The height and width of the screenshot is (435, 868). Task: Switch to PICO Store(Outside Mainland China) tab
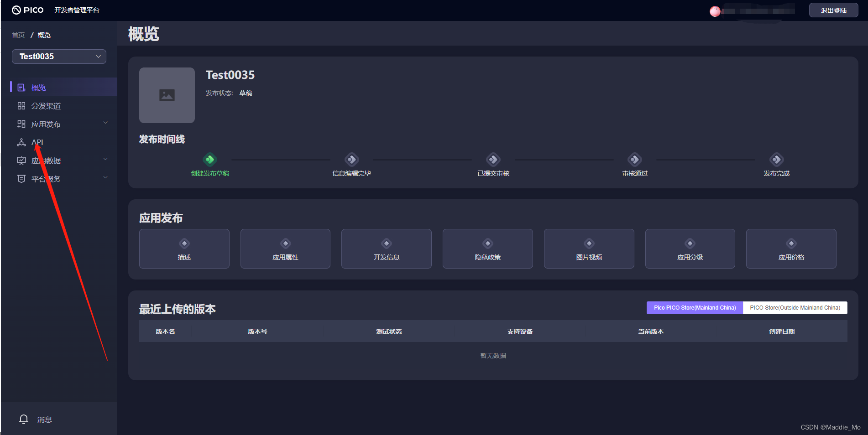pos(795,308)
